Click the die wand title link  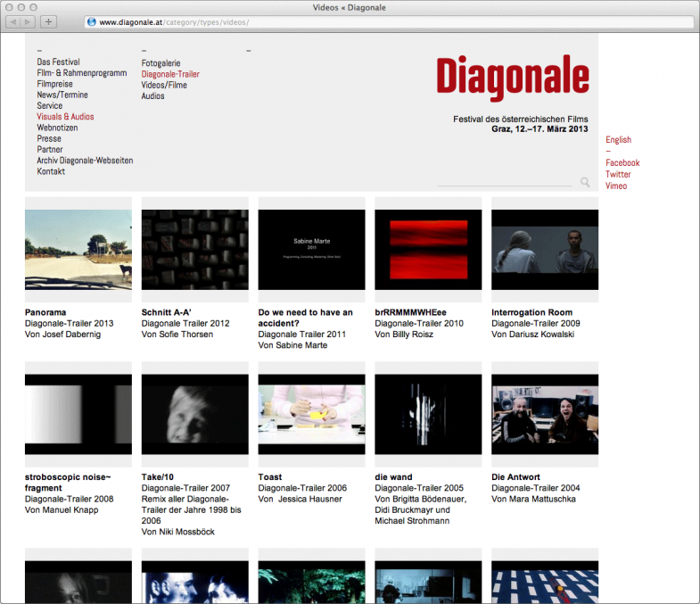pyautogui.click(x=394, y=477)
